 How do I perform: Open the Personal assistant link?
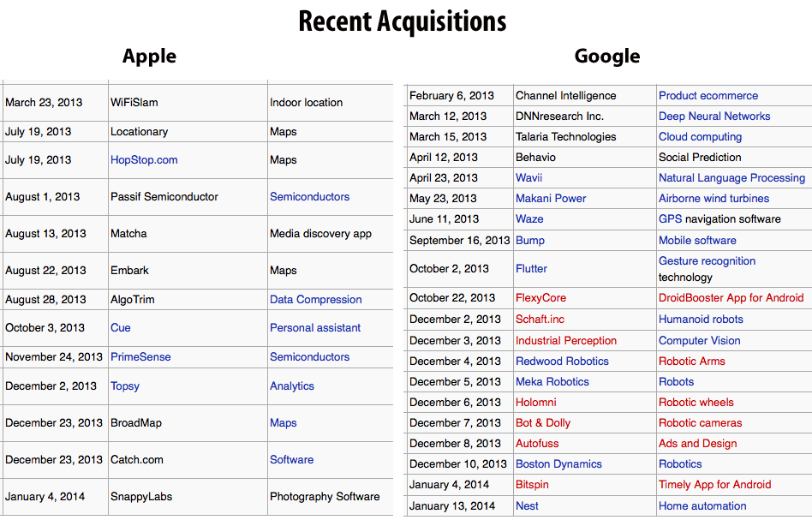[315, 328]
